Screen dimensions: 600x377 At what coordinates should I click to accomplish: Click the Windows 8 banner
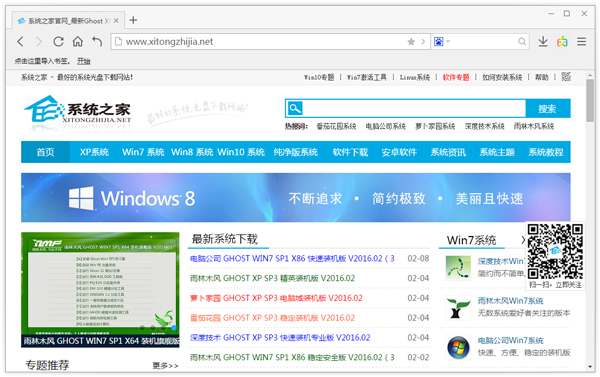295,197
